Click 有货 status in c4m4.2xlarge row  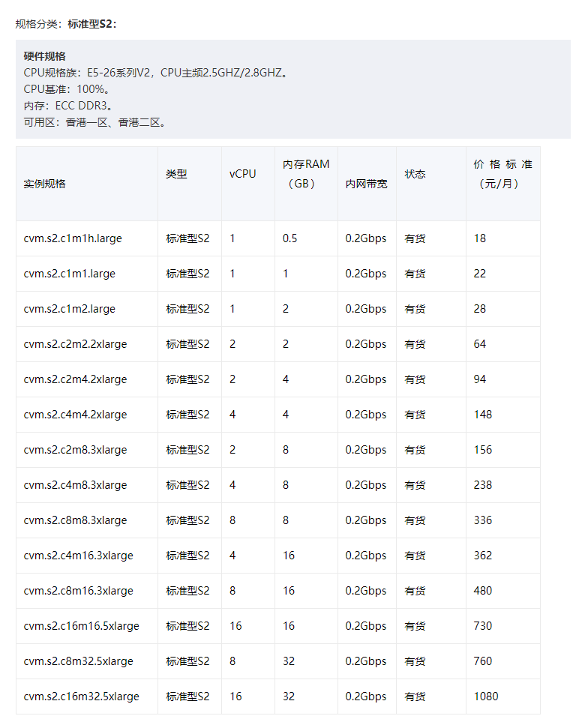click(x=415, y=415)
